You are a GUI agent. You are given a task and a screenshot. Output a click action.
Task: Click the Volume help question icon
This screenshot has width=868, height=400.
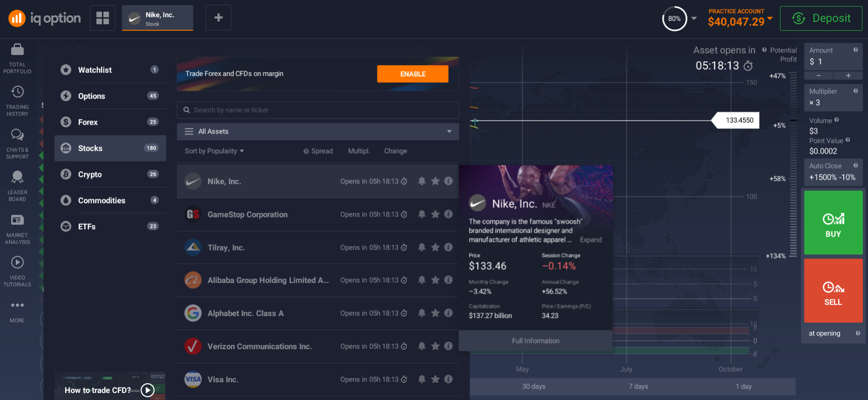click(836, 120)
